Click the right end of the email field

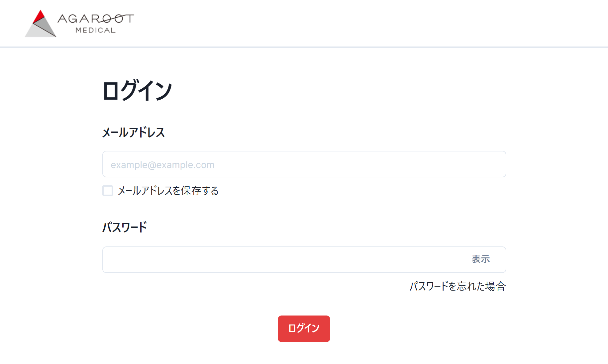[x=495, y=164]
